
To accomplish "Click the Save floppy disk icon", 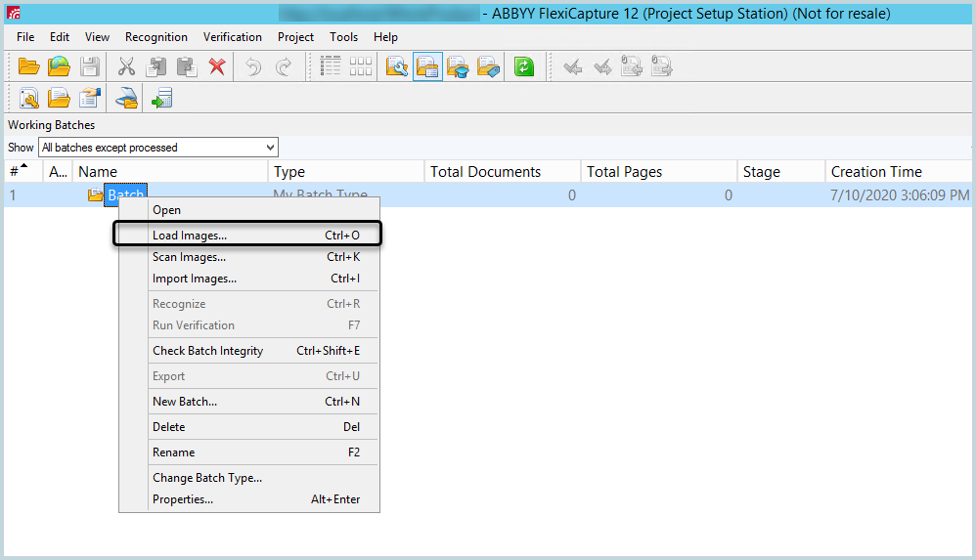I will tap(90, 66).
